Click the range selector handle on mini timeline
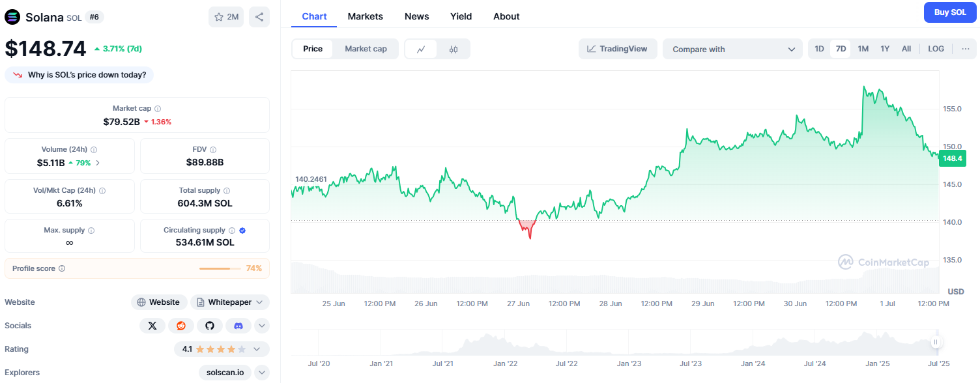980x383 pixels. pos(936,342)
